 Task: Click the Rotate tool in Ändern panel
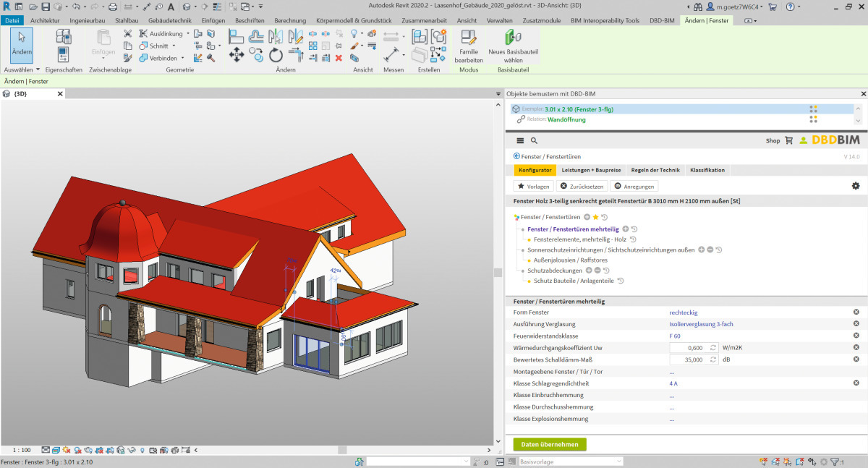[276, 55]
